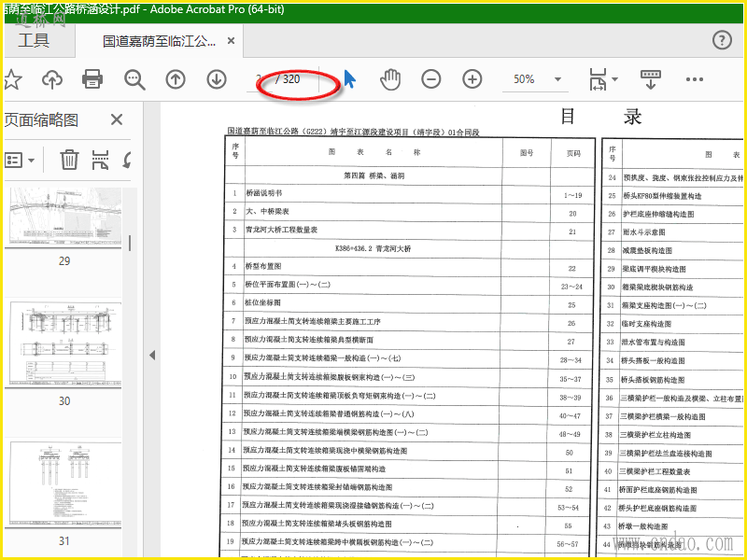Go to next page with the down arrow
The height and width of the screenshot is (560, 747).
[217, 79]
